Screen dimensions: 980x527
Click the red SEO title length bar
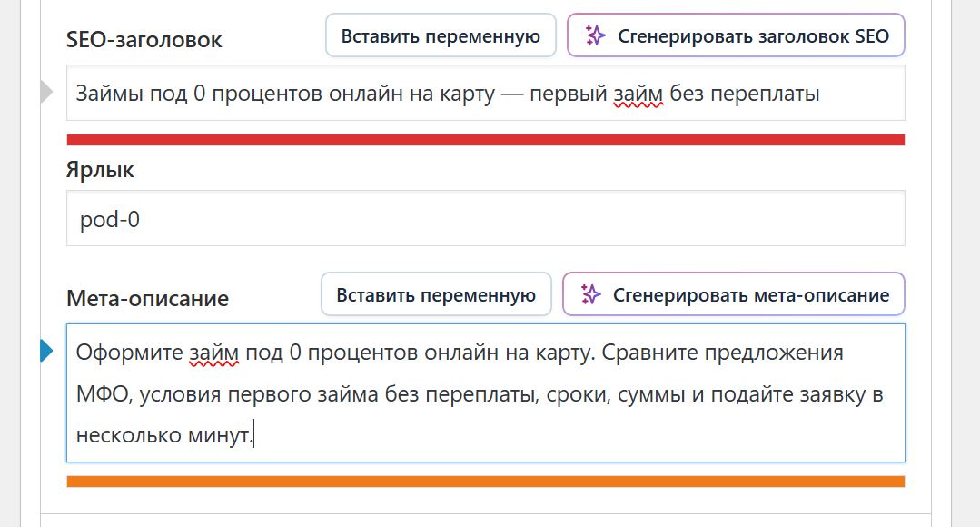pos(486,140)
